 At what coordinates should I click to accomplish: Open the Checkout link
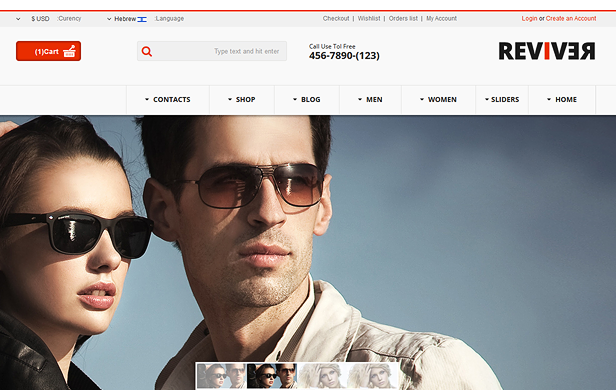(336, 18)
